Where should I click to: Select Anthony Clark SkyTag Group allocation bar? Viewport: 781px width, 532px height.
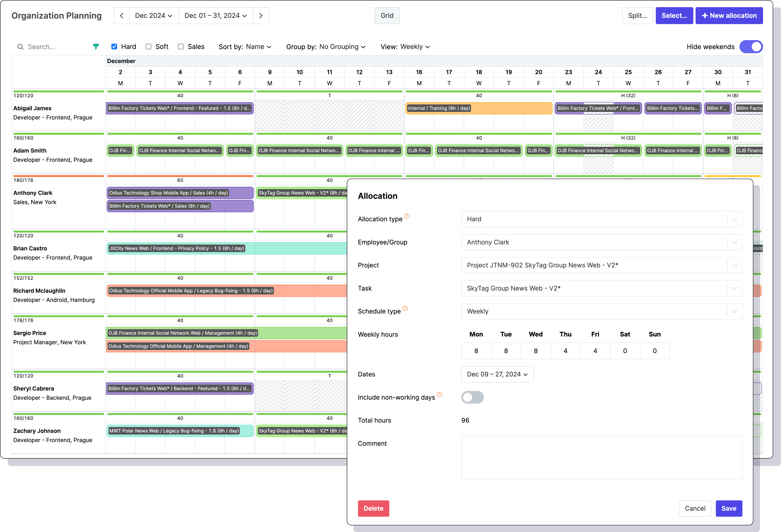click(x=302, y=193)
